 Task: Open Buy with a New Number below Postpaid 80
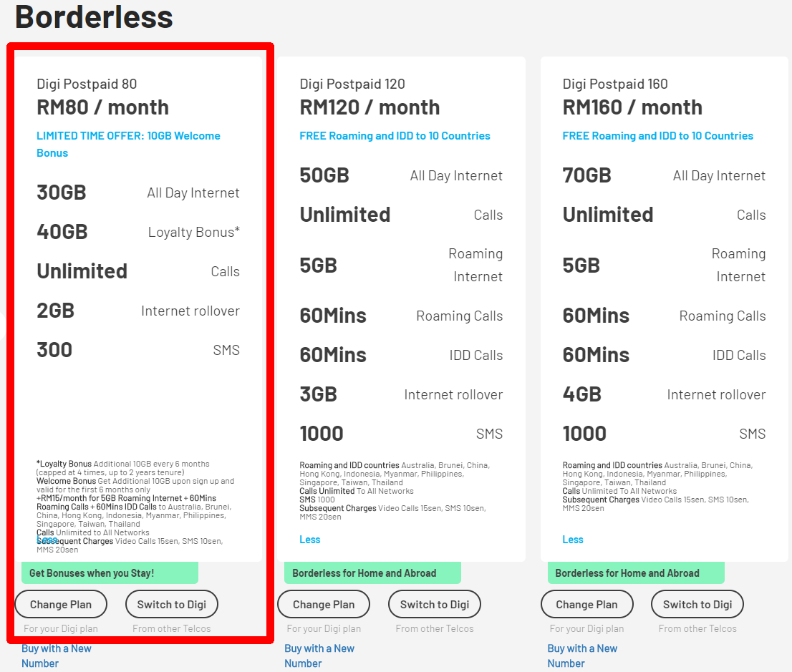click(56, 655)
